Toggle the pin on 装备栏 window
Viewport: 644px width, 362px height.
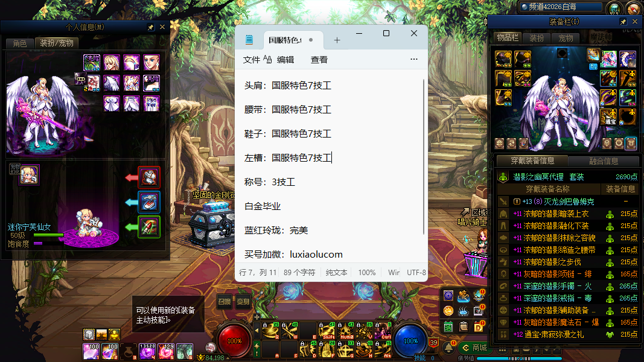click(623, 22)
